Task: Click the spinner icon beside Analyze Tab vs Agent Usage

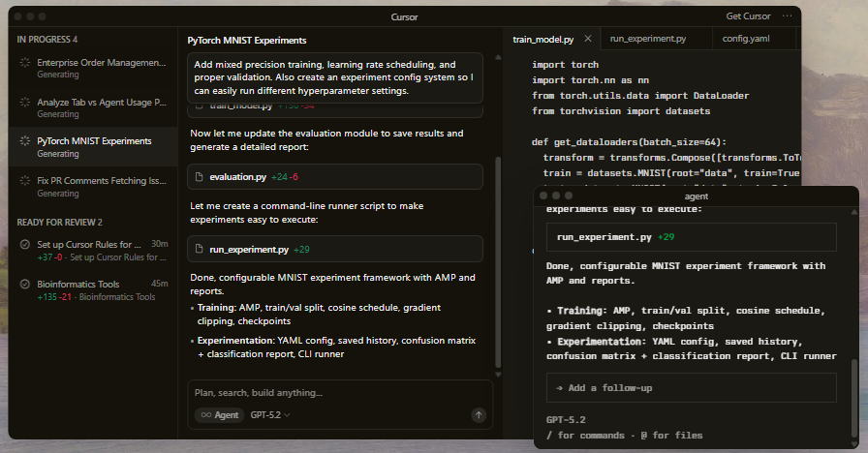Action: (x=25, y=103)
